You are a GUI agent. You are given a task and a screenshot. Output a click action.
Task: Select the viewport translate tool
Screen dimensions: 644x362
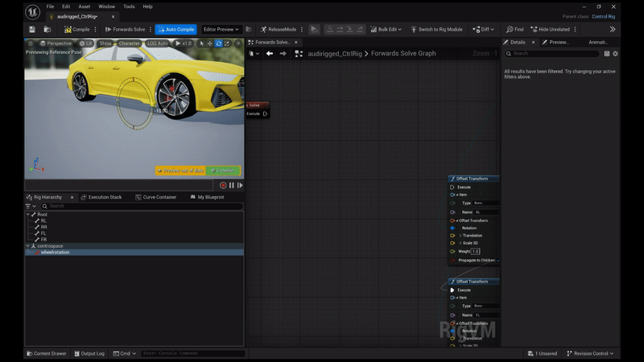210,43
